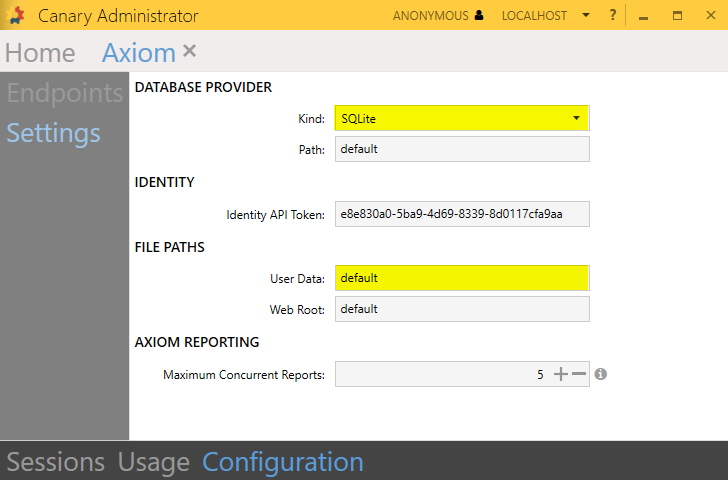Click the anonymous user profile icon
This screenshot has width=728, height=480.
479,16
